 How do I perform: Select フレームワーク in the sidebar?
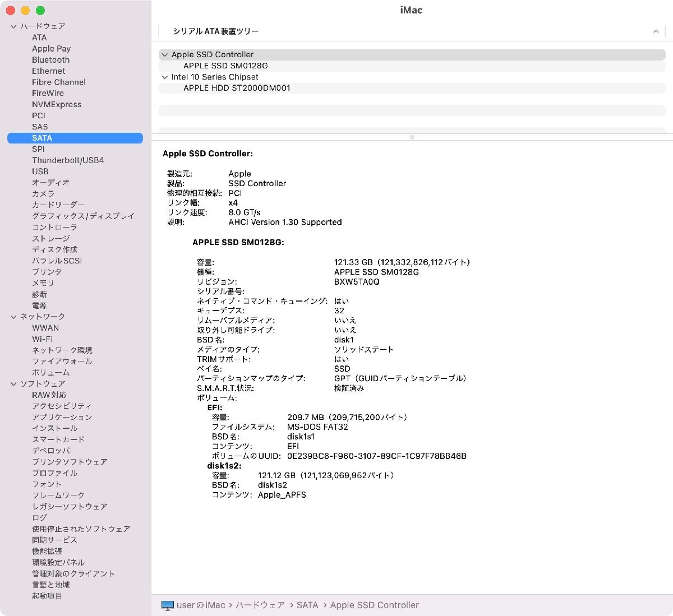(58, 496)
